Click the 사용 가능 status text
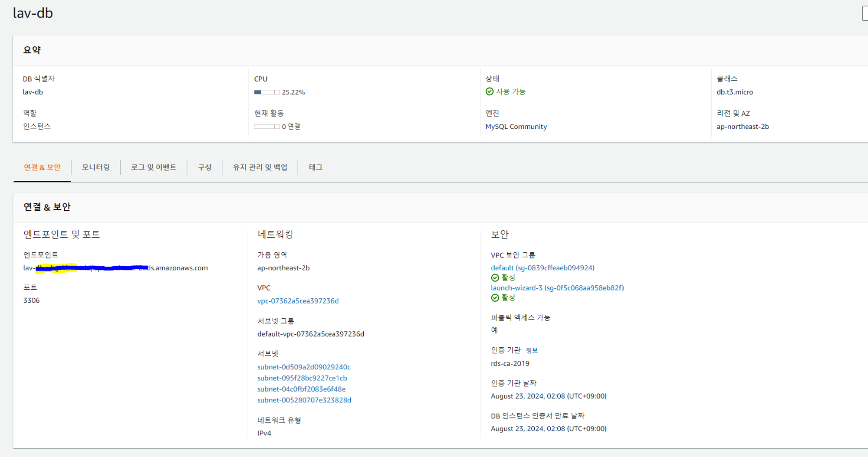The height and width of the screenshot is (457, 868). pos(511,92)
